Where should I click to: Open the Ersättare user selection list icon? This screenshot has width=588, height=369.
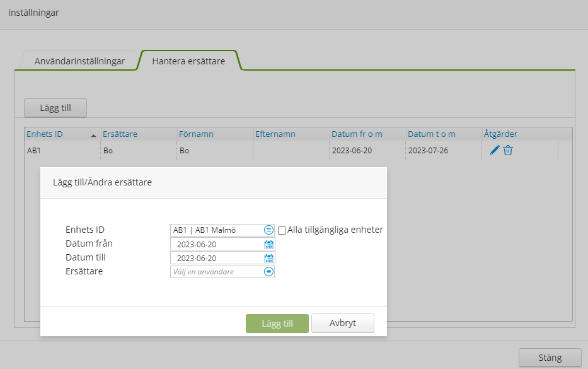coord(268,272)
